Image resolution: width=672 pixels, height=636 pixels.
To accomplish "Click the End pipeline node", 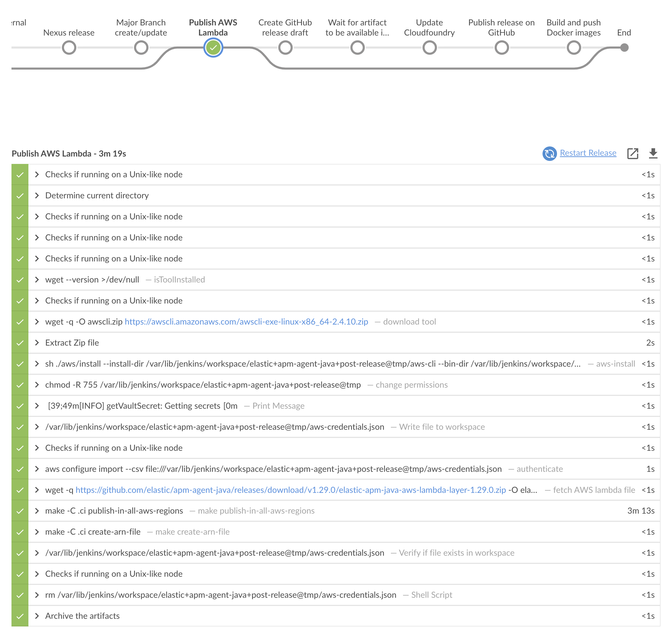I will click(x=624, y=48).
